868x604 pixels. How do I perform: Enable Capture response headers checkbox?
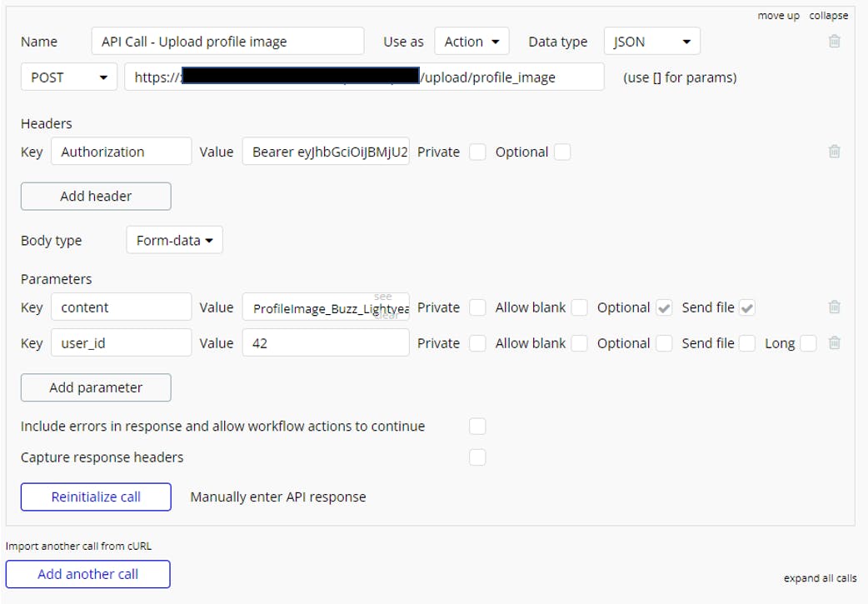pos(477,457)
